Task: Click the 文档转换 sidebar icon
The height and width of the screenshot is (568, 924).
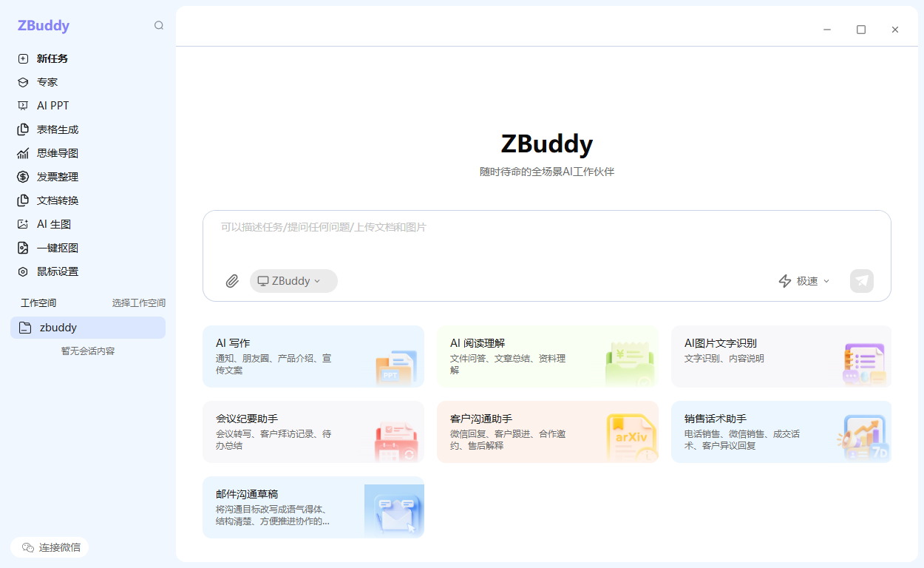Action: pyautogui.click(x=23, y=200)
